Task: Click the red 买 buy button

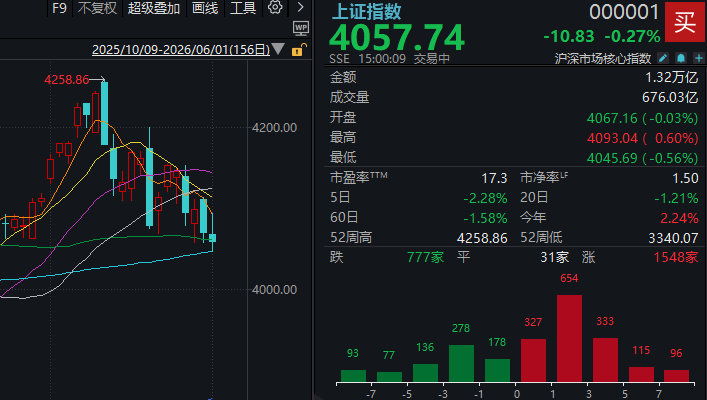Action: click(684, 22)
